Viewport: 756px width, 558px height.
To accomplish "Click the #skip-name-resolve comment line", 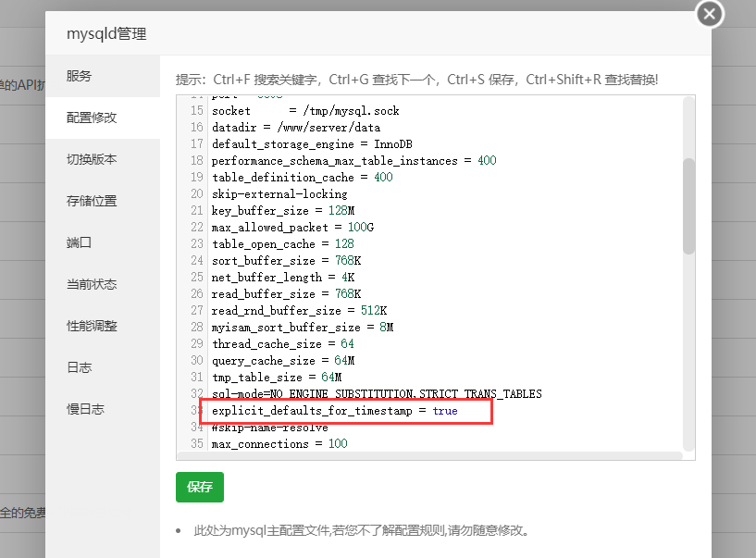I will click(270, 428).
